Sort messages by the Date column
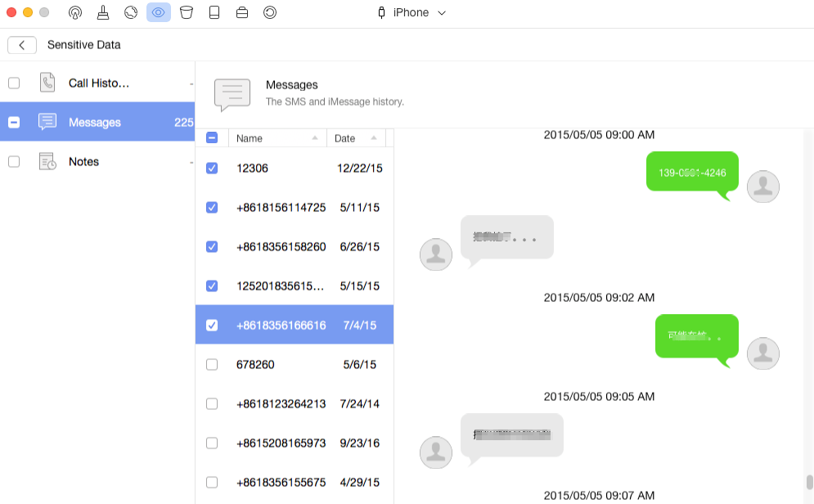 [x=356, y=138]
